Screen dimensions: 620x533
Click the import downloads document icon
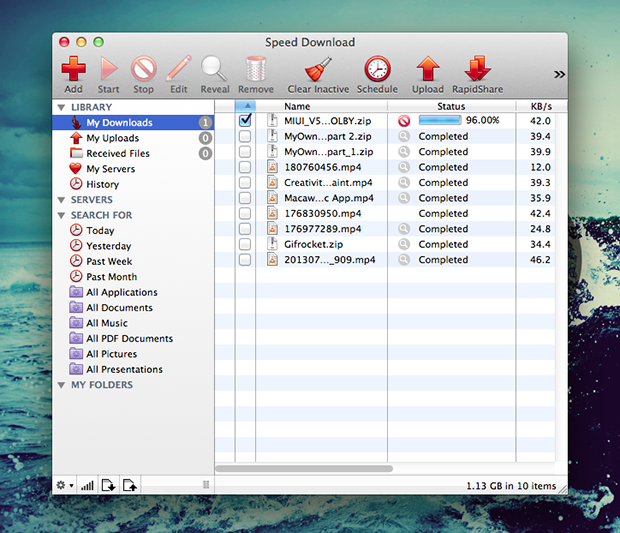pyautogui.click(x=108, y=485)
